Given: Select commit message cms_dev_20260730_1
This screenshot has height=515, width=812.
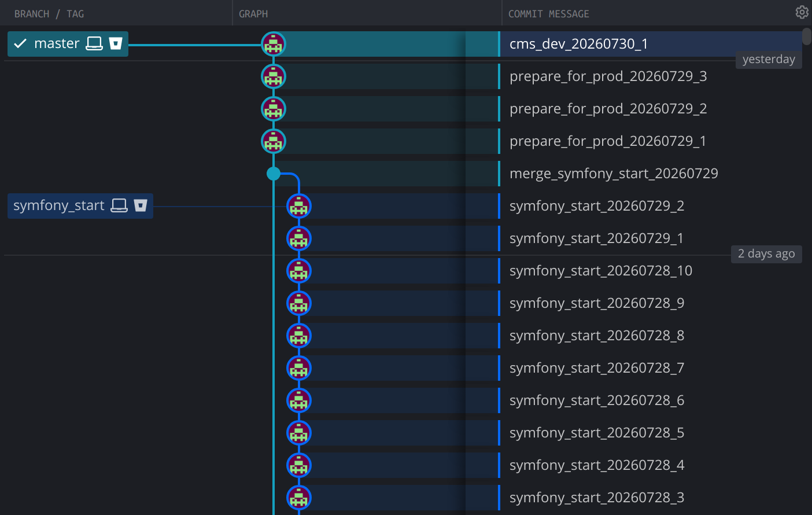Looking at the screenshot, I should [578, 44].
